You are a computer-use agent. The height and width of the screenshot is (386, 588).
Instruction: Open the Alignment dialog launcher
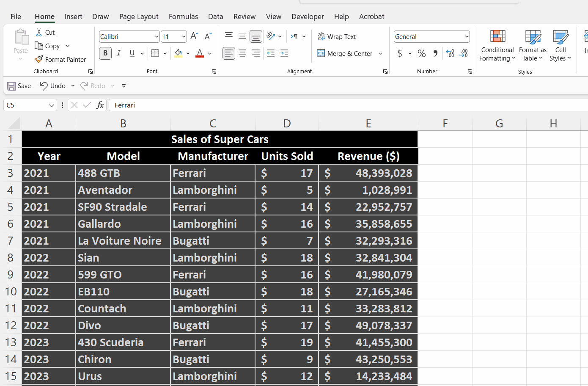coord(385,71)
